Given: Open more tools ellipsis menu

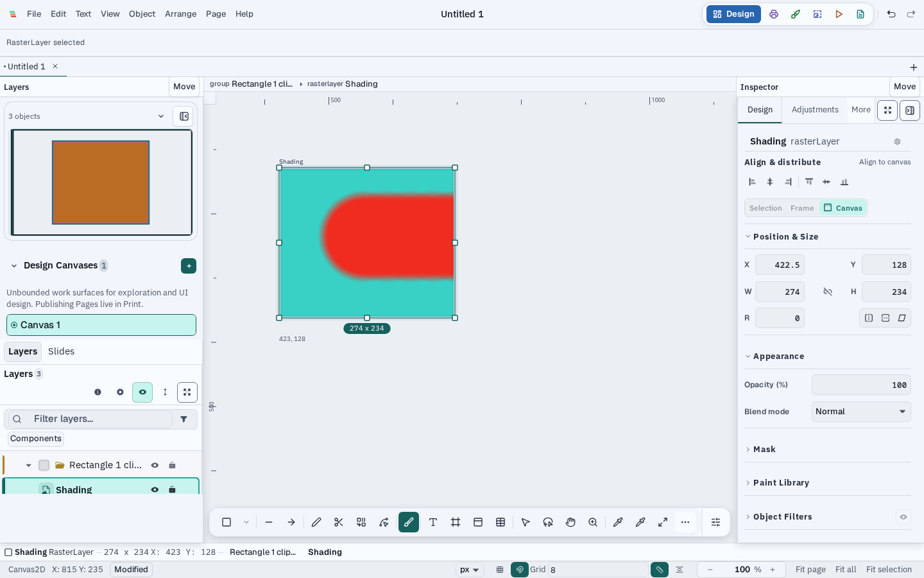Looking at the screenshot, I should point(685,522).
